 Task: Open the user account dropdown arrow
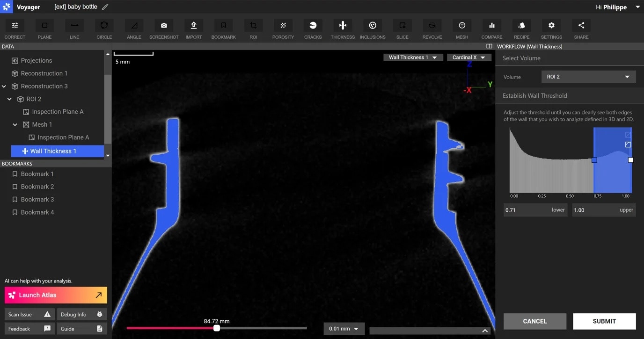tap(637, 7)
